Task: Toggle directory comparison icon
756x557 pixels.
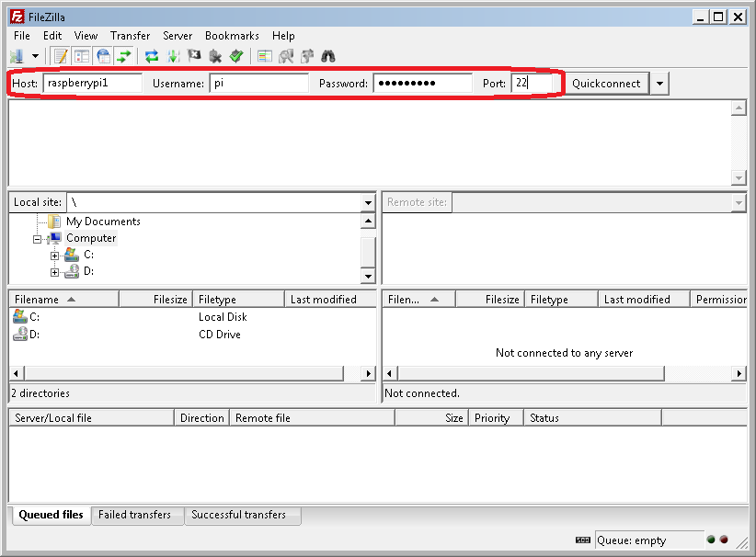Action: (286, 56)
